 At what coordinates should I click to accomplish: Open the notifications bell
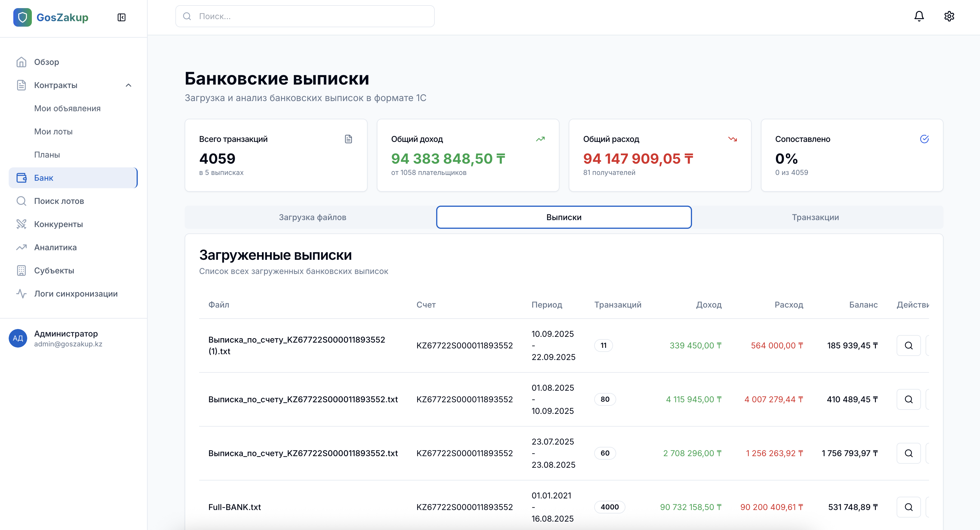[919, 17]
